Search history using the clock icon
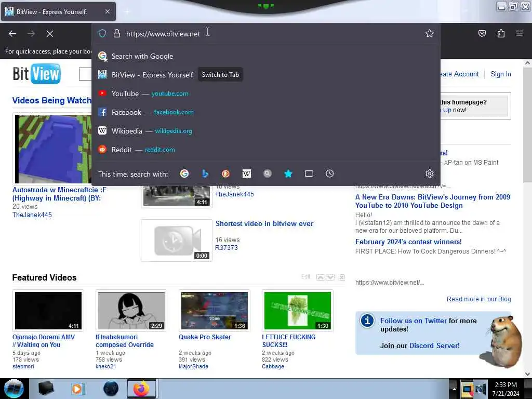 point(329,174)
